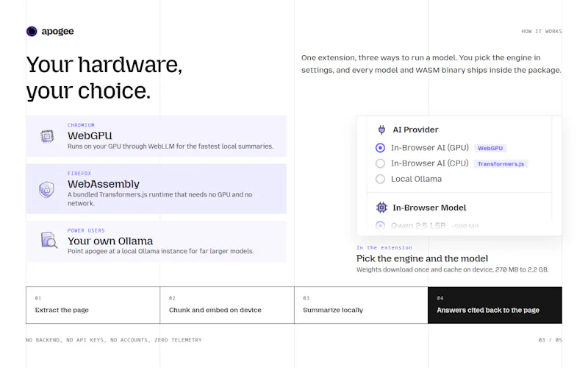588x368 pixels.
Task: Click the 'In the extension' label
Action: coord(384,248)
